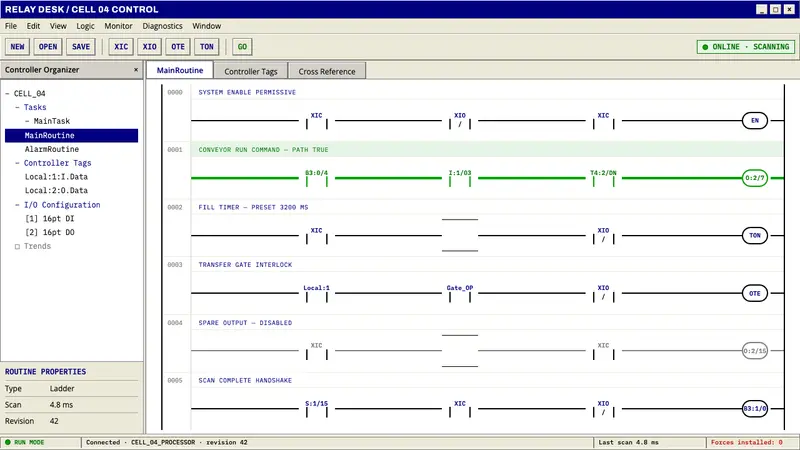Select the disabled O:2/15 output coil
800x450 pixels.
point(755,351)
